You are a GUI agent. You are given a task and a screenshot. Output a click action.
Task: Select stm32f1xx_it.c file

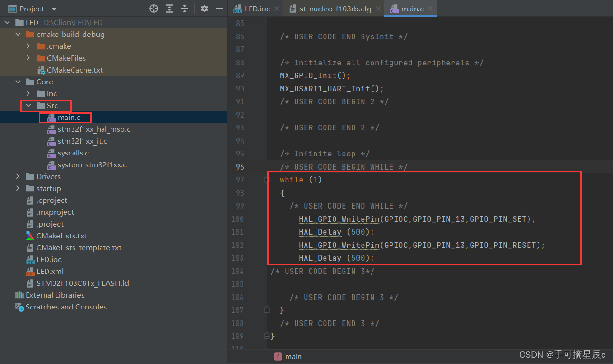pyautogui.click(x=83, y=141)
